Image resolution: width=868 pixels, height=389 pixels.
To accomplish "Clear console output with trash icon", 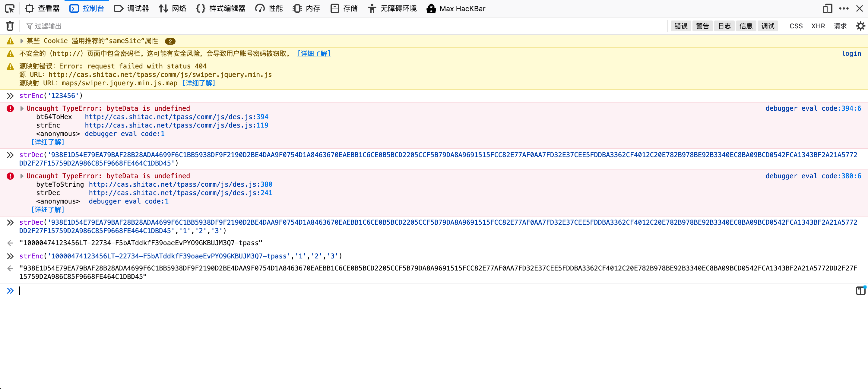I will (x=10, y=26).
